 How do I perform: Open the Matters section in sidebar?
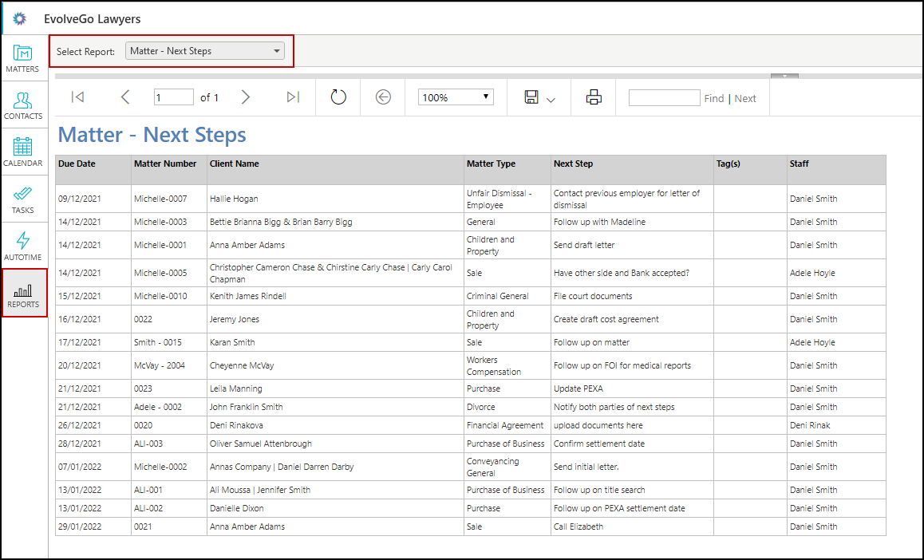(x=22, y=57)
